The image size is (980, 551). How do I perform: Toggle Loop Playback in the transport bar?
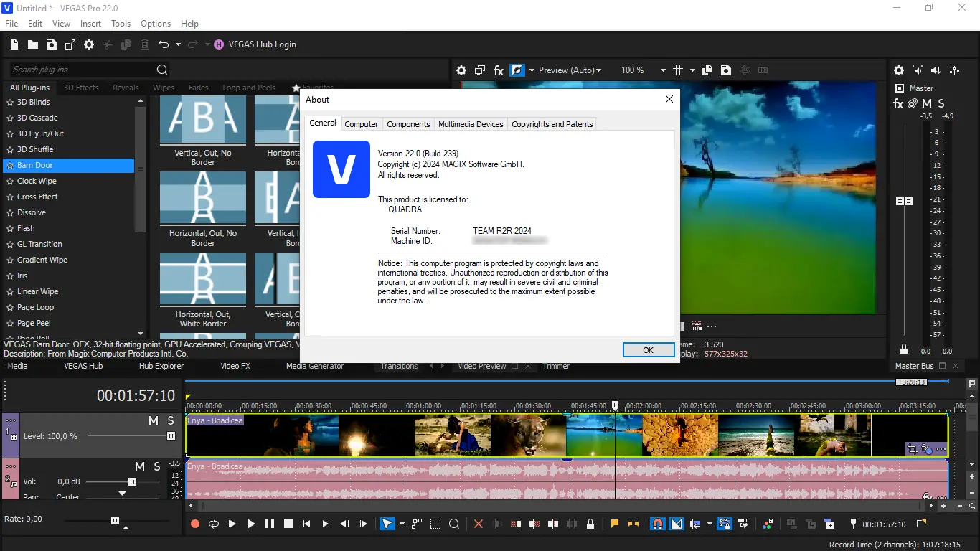point(214,524)
